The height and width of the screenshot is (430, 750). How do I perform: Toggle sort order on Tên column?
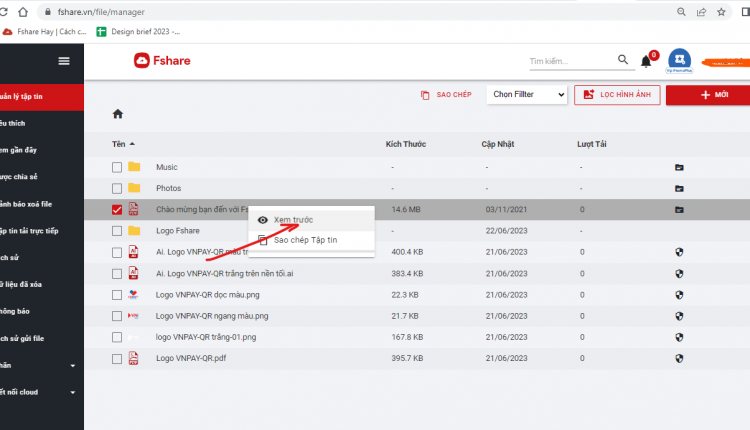coord(123,144)
